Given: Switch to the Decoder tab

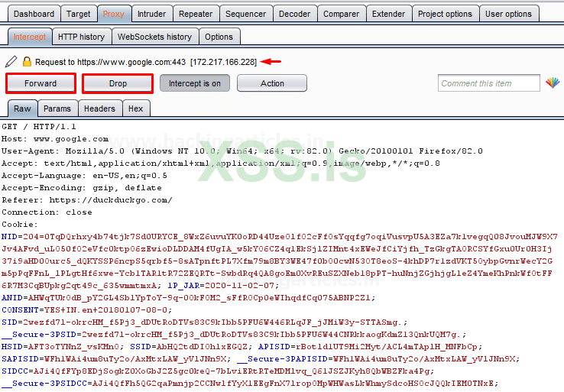Looking at the screenshot, I should (294, 14).
